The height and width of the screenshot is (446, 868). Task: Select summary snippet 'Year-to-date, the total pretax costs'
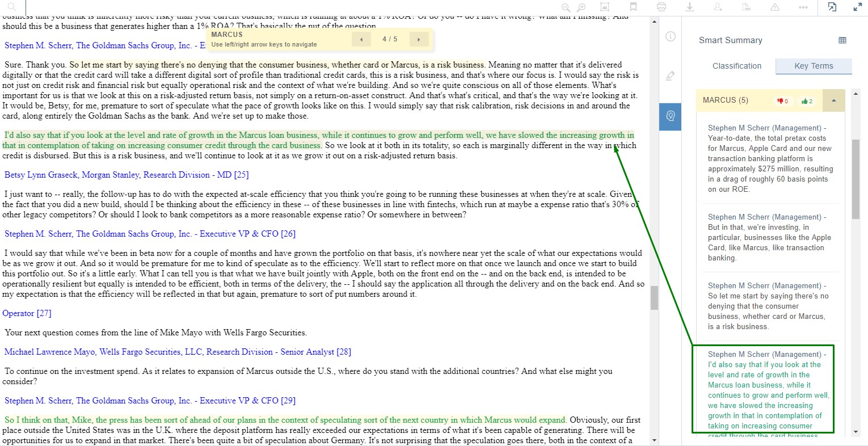pyautogui.click(x=770, y=159)
